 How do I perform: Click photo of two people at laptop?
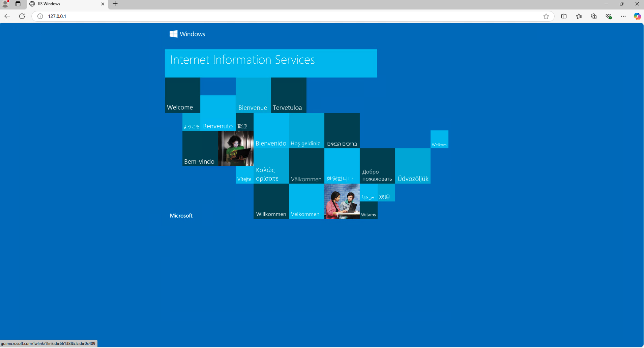342,201
